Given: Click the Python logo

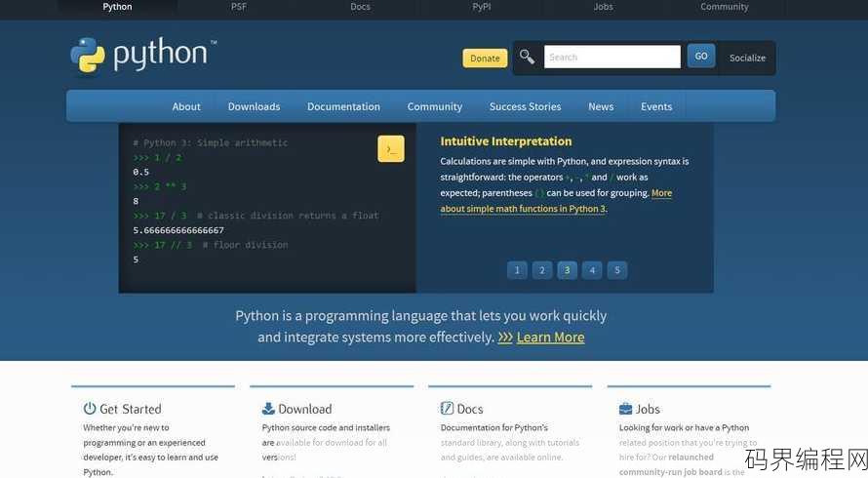Looking at the screenshot, I should [143, 55].
